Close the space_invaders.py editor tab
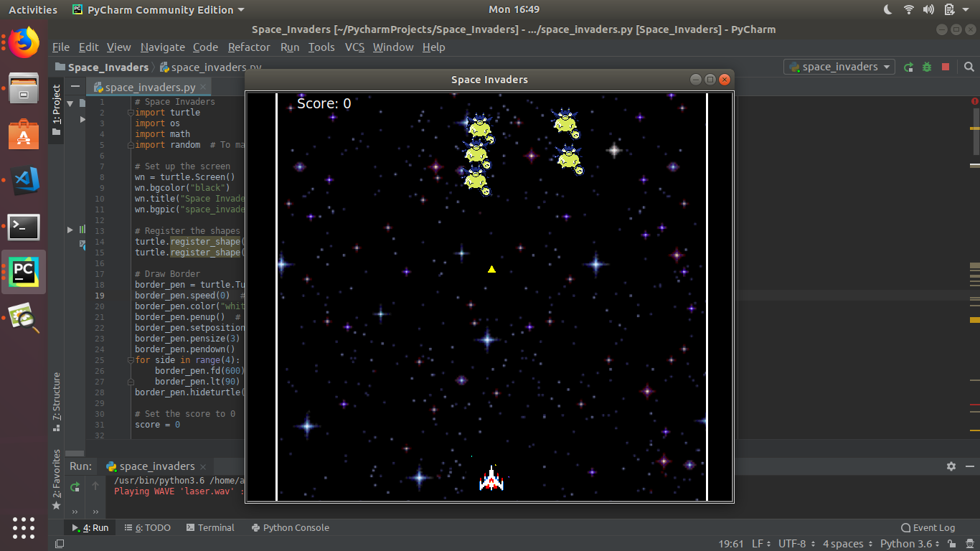Screen dimensions: 980x551 (204, 87)
